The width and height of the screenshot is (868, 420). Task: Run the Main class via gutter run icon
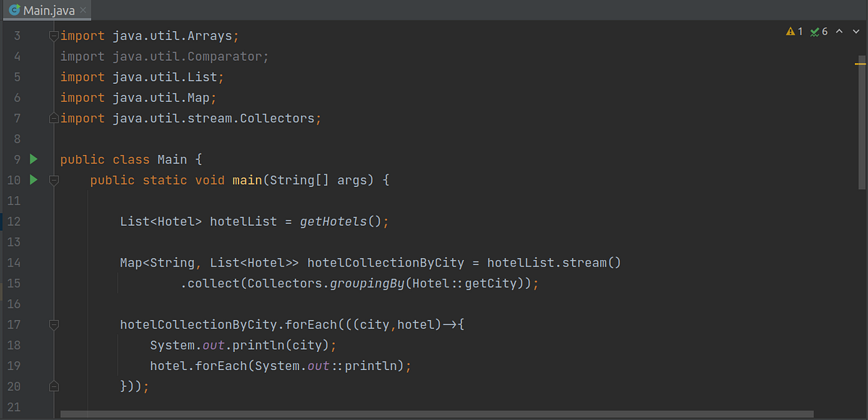pyautogui.click(x=33, y=159)
